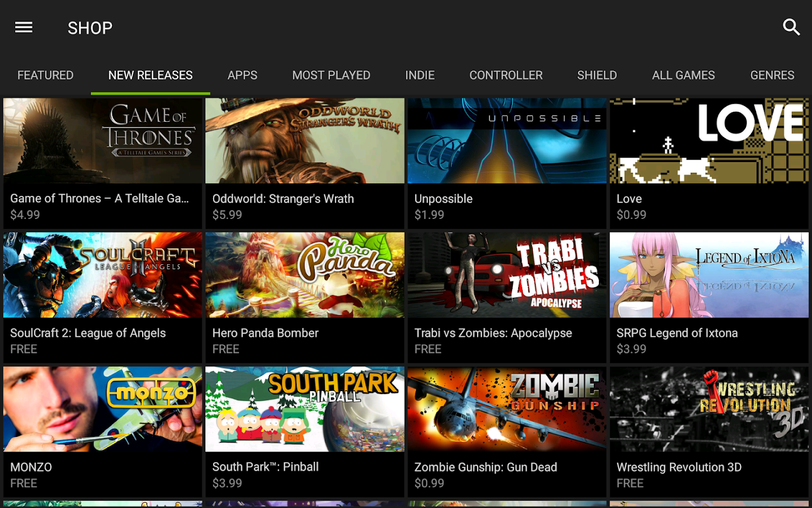
Task: Click the FREE label under Wrestling Revolution 3D
Action: click(x=630, y=483)
